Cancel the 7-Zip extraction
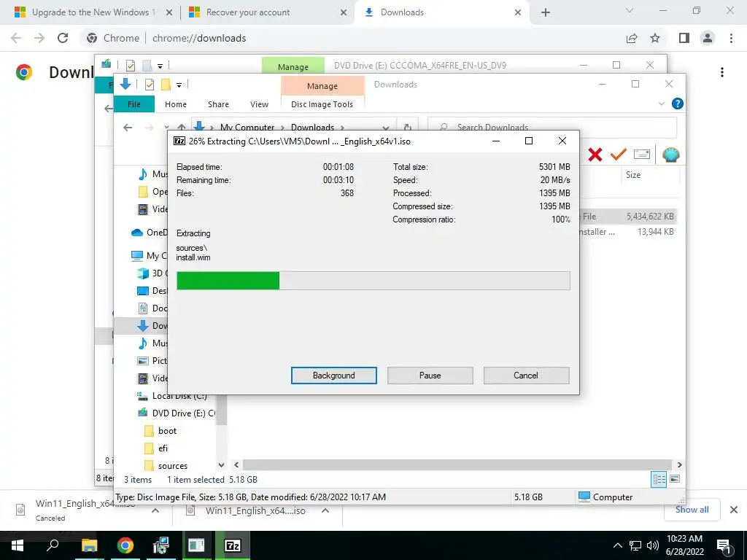 [526, 376]
